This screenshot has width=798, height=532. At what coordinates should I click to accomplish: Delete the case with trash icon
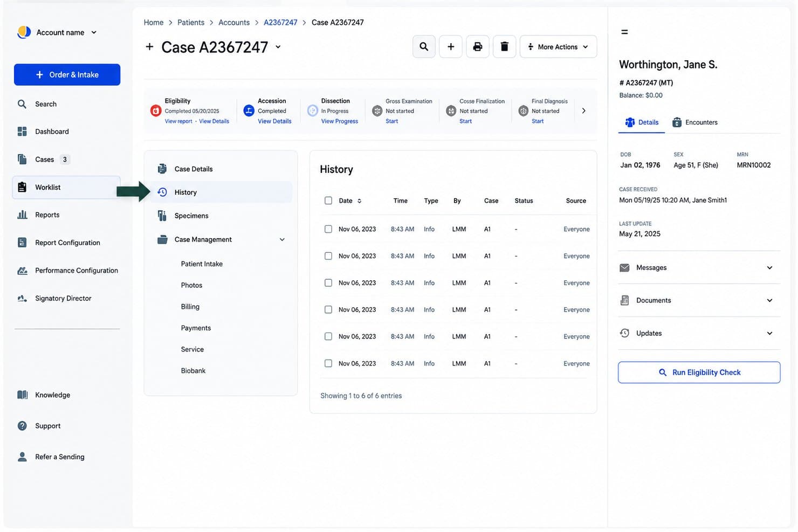pyautogui.click(x=505, y=47)
